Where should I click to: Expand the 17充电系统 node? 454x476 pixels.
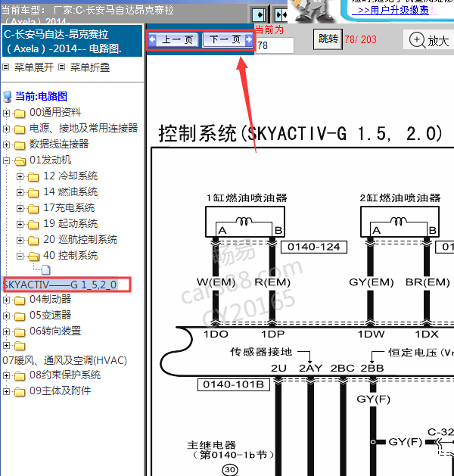20,208
